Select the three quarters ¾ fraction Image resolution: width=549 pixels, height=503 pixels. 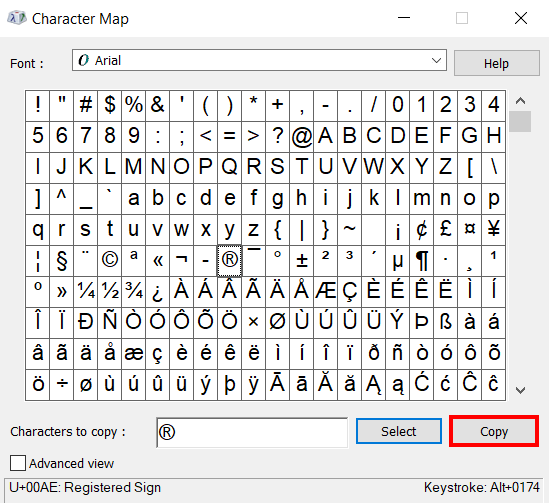click(x=134, y=292)
